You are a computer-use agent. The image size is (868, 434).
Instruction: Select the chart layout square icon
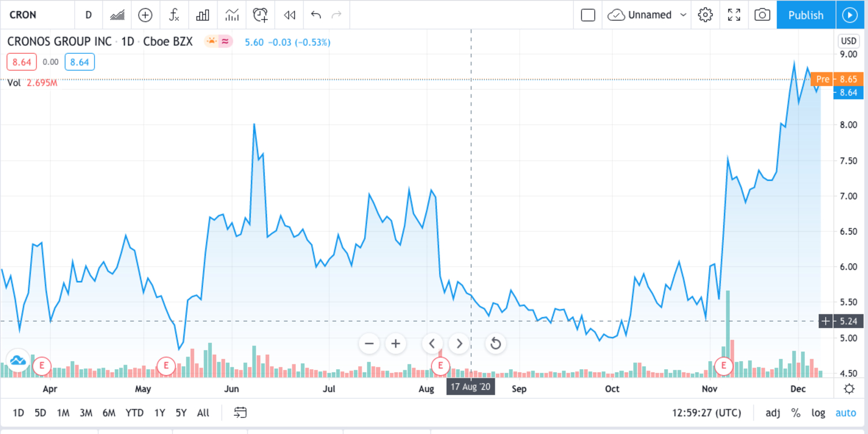coord(588,14)
